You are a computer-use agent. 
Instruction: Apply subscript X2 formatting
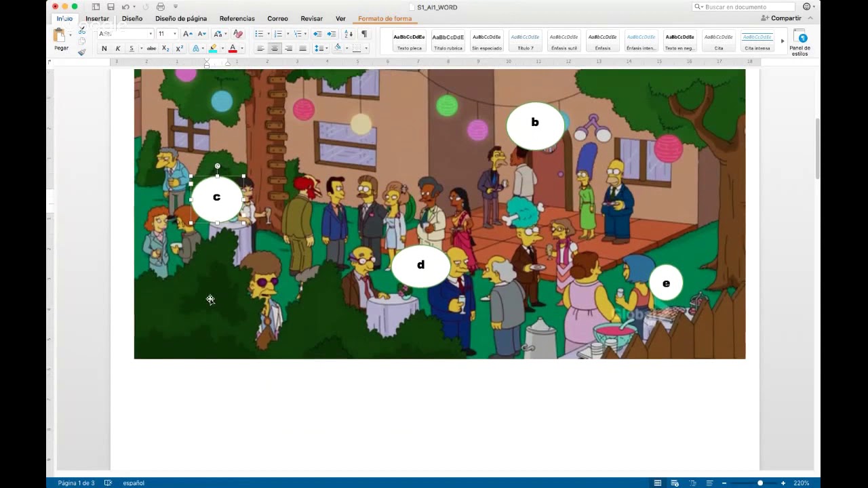pos(165,49)
